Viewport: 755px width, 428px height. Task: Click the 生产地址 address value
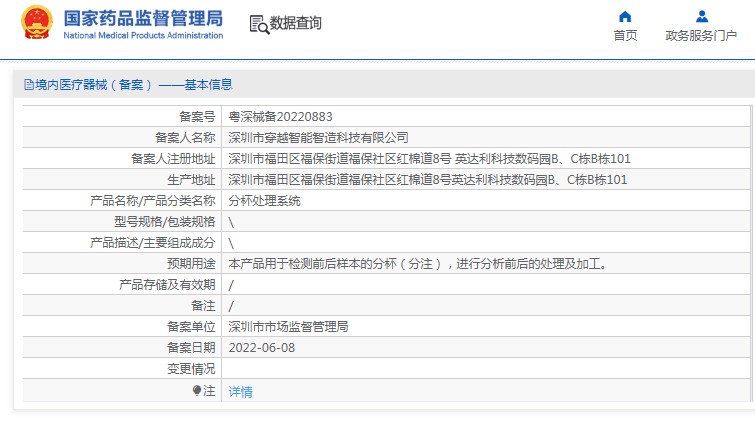pyautogui.click(x=428, y=180)
